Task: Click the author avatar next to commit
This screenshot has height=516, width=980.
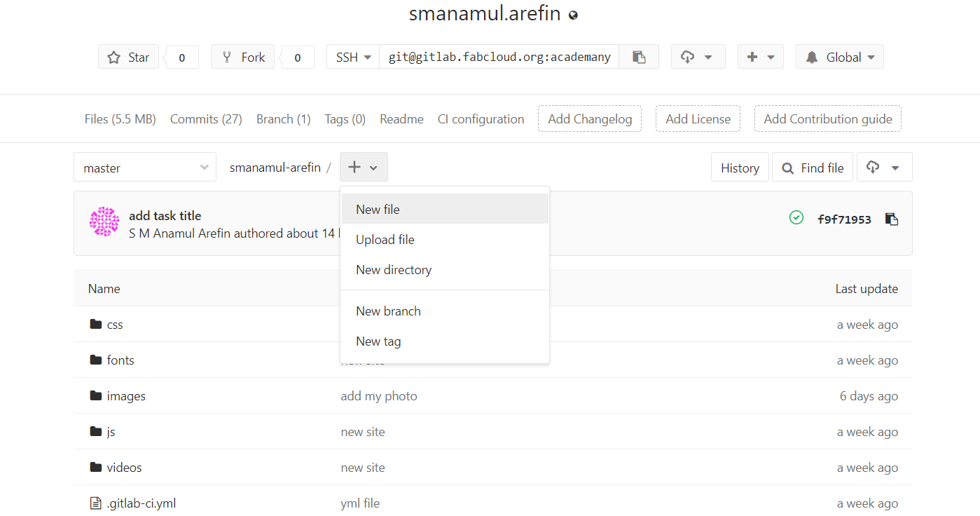Action: (104, 222)
